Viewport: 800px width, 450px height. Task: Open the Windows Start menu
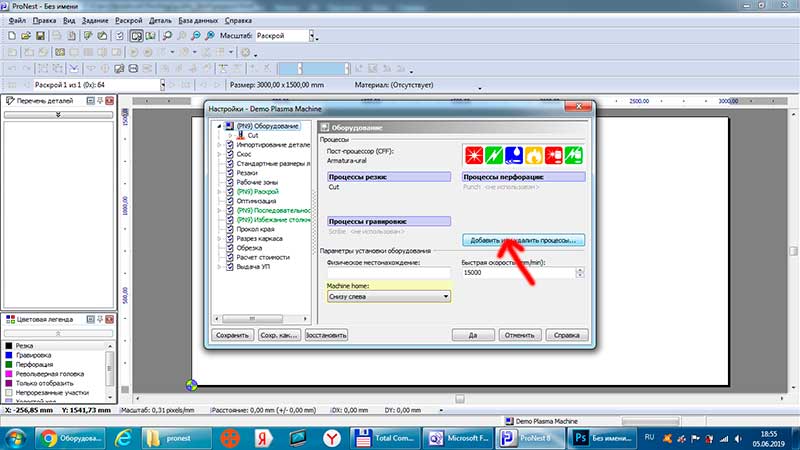point(16,438)
